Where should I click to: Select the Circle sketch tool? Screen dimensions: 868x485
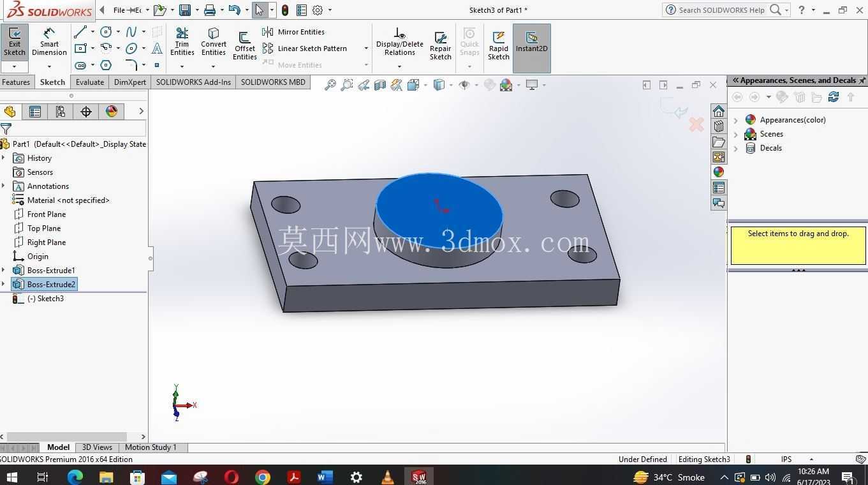pos(106,32)
